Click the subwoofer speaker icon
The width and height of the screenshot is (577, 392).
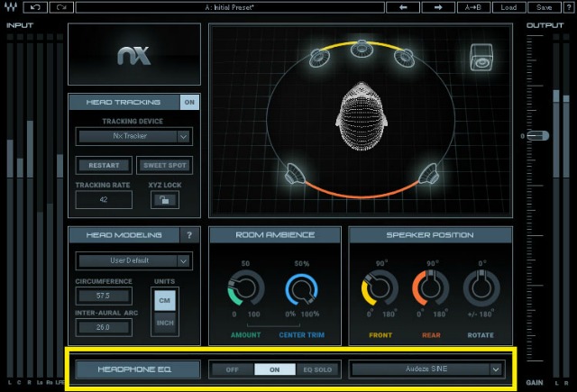[x=481, y=56]
